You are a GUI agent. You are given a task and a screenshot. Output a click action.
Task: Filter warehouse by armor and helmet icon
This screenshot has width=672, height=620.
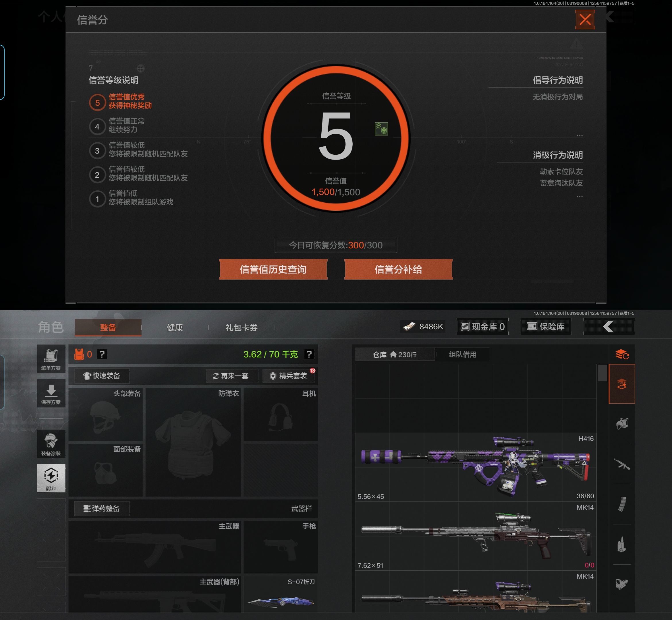622,424
